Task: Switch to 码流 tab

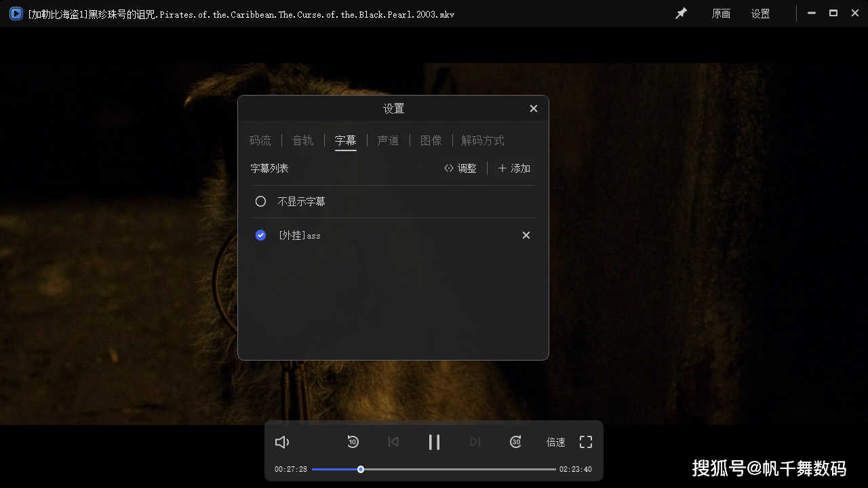Action: point(260,140)
